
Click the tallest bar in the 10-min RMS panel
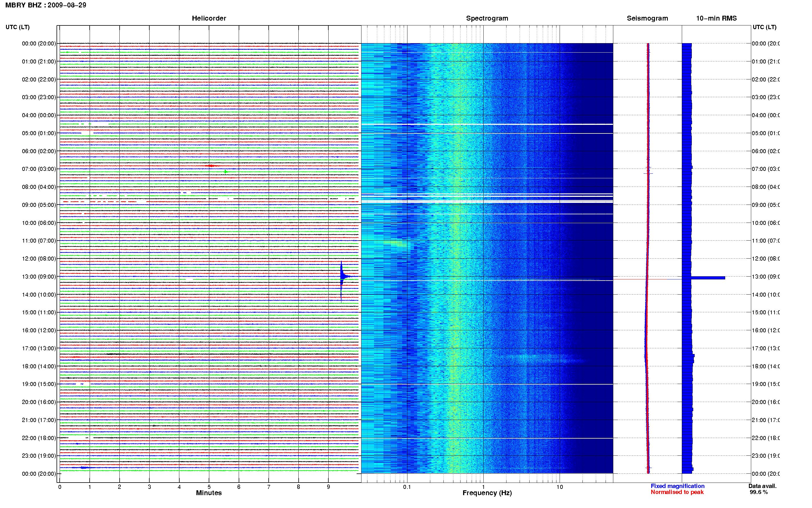[x=704, y=278]
